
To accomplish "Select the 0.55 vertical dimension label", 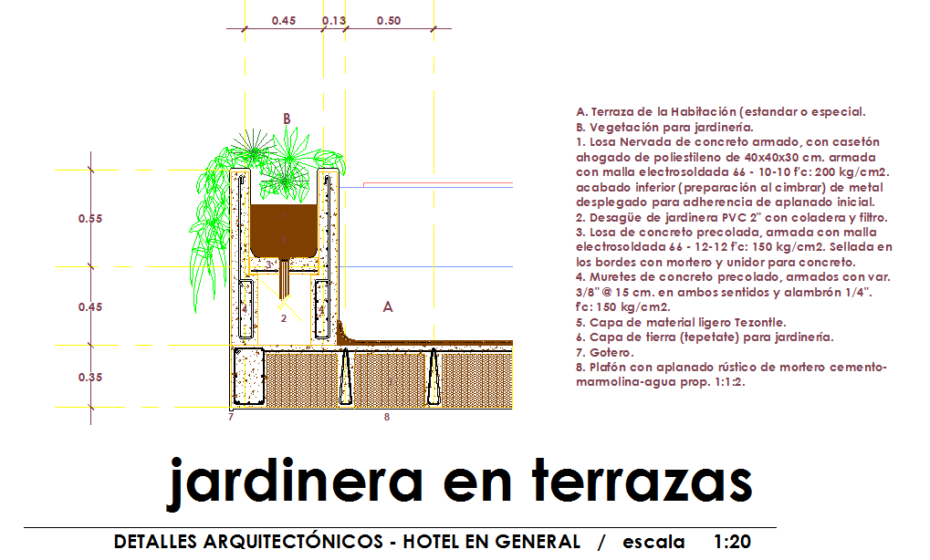I will click(x=89, y=219).
